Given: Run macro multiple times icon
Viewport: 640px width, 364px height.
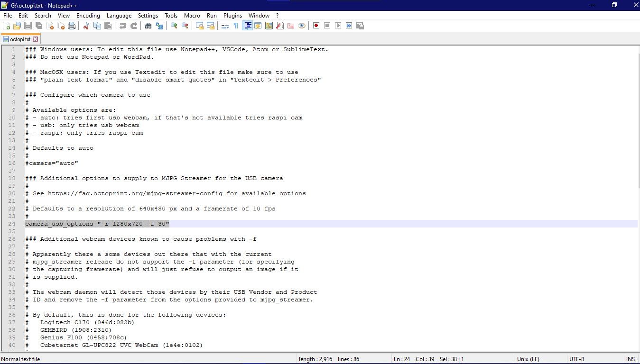Looking at the screenshot, I should [349, 26].
